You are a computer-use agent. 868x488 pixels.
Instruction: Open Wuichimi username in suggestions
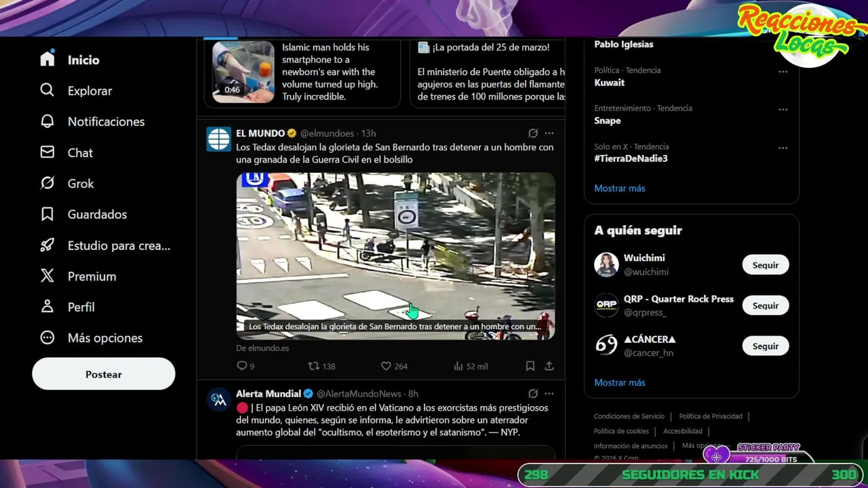click(x=644, y=258)
